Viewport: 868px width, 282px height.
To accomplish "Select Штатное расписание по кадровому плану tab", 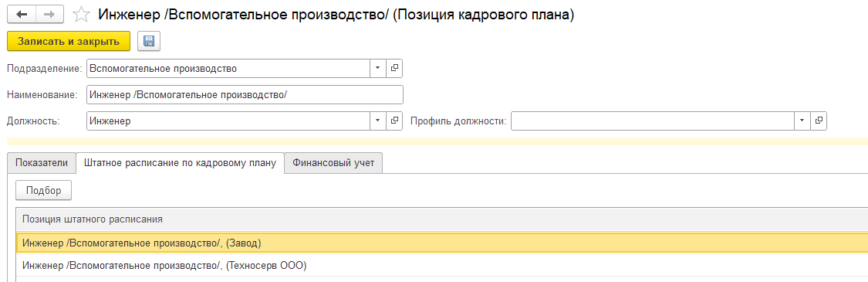I will 180,163.
